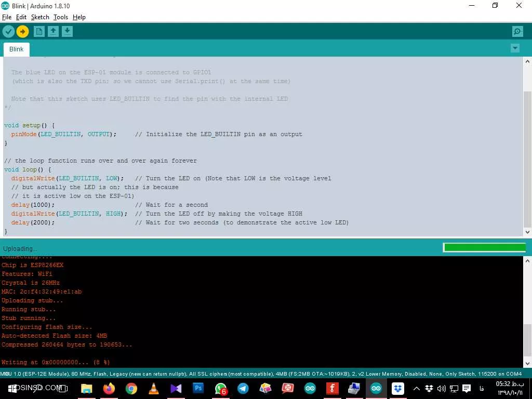
Task: Click the delay(2000) statement
Action: point(33,222)
